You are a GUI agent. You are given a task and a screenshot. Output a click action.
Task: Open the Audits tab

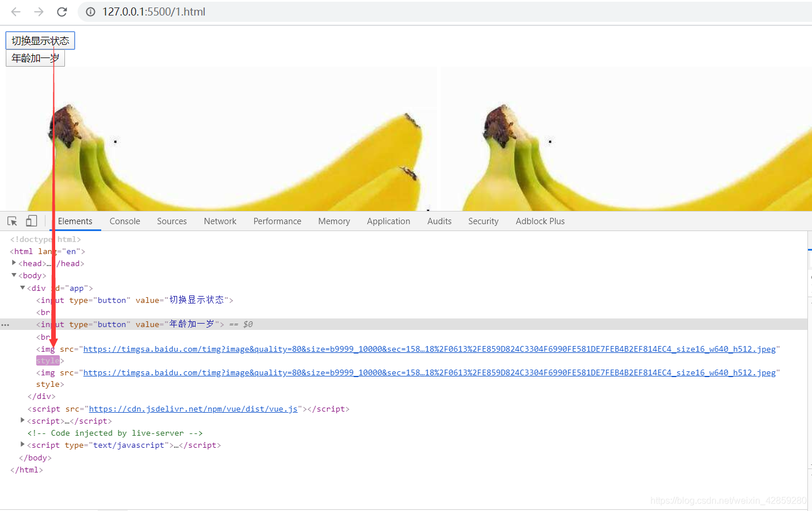pyautogui.click(x=439, y=221)
